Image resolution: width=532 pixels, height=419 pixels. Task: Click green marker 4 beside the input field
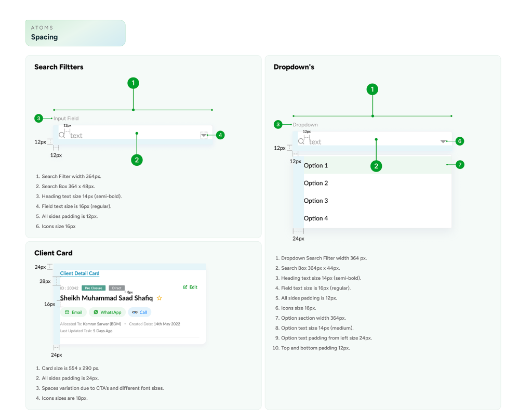click(220, 135)
